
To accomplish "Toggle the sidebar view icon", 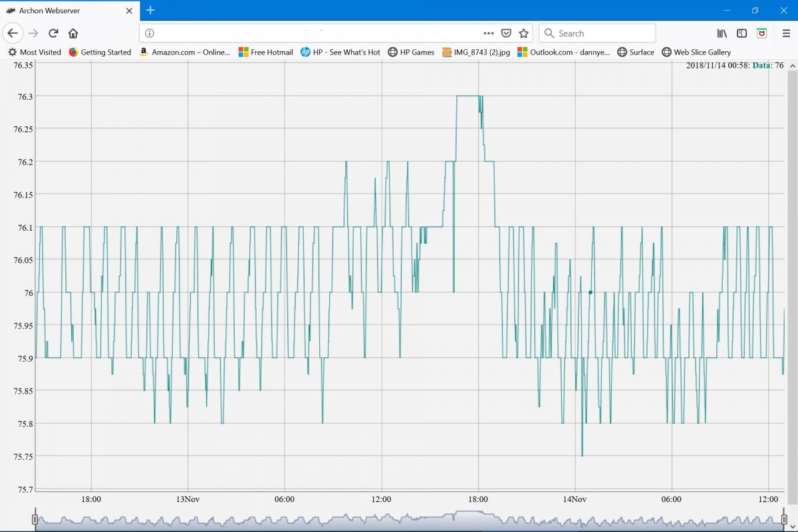I will click(x=742, y=33).
